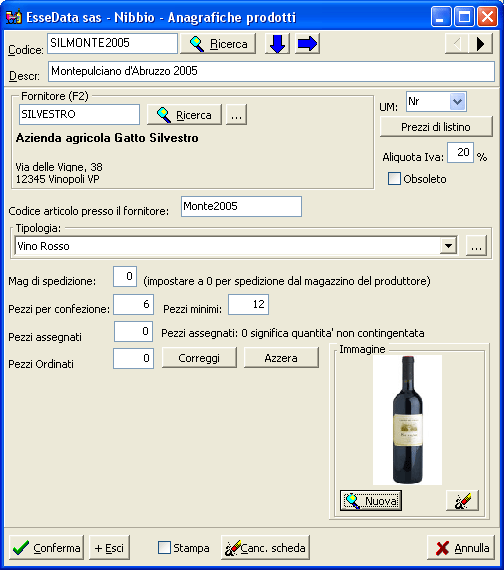Go to previous record with grayed arrow

point(457,44)
